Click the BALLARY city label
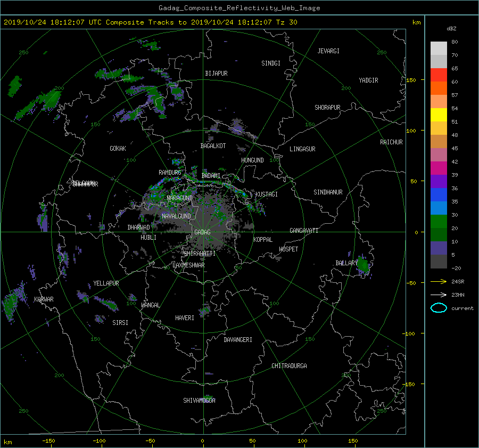This screenshot has width=479, height=448. [x=346, y=263]
